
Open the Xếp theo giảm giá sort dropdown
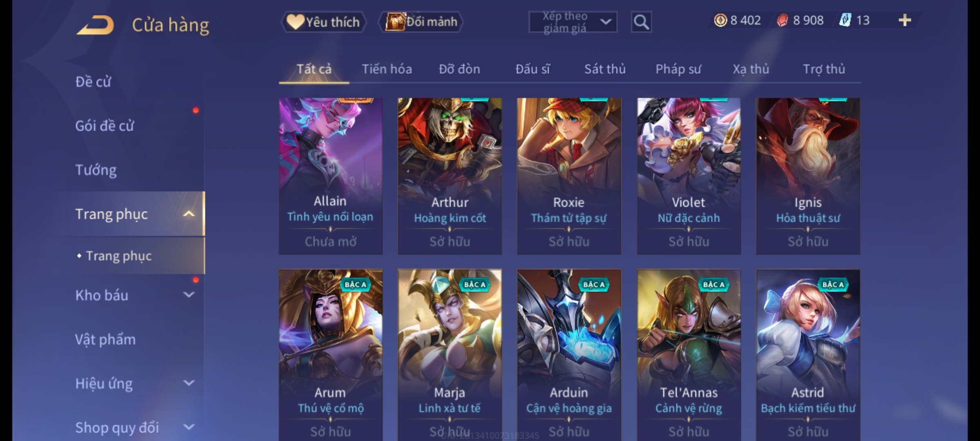(572, 22)
